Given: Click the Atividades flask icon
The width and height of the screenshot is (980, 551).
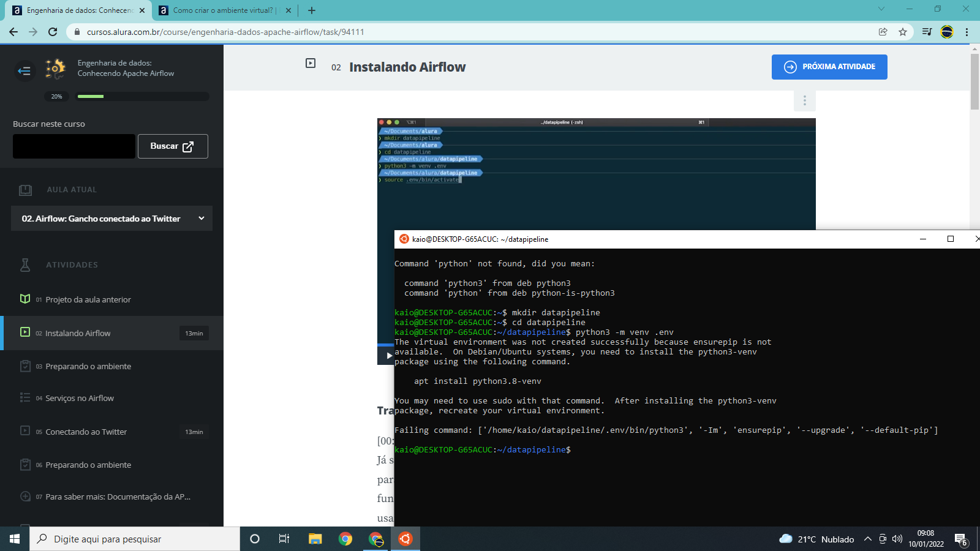Looking at the screenshot, I should point(25,264).
